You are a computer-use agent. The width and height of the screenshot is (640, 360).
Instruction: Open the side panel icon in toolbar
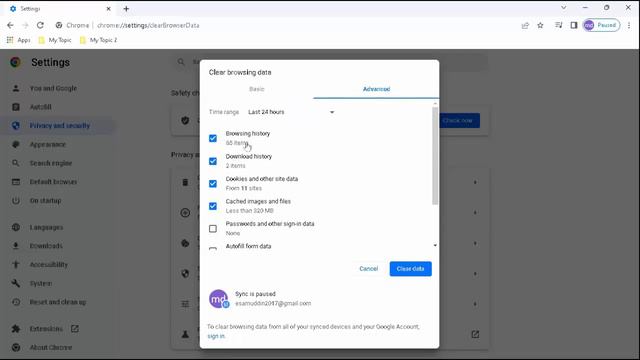(573, 25)
